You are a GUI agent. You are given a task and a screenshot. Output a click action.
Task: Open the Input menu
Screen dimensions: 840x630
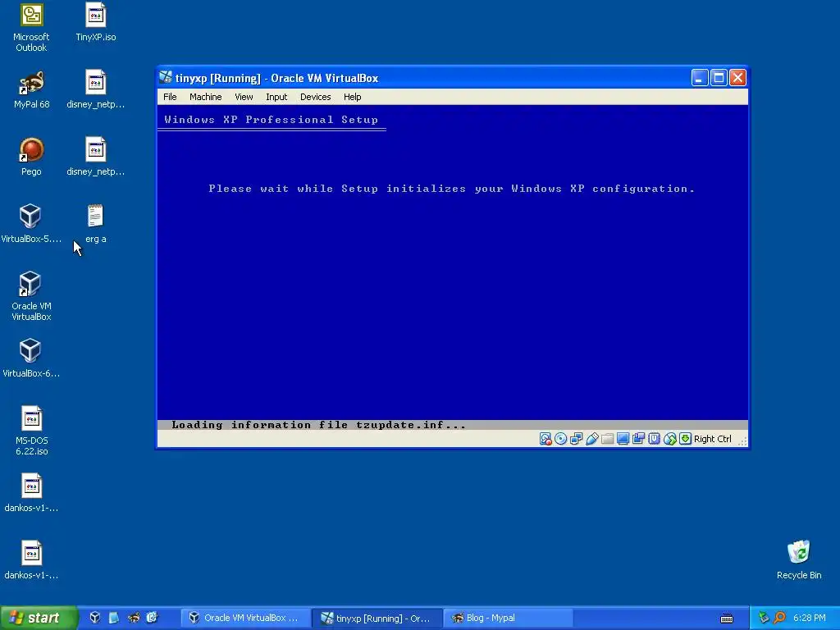click(276, 97)
